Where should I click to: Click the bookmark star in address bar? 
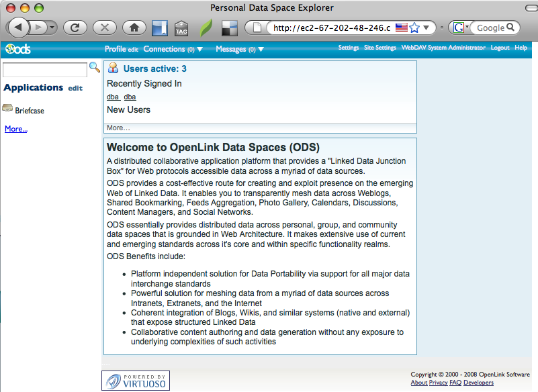pyautogui.click(x=414, y=28)
